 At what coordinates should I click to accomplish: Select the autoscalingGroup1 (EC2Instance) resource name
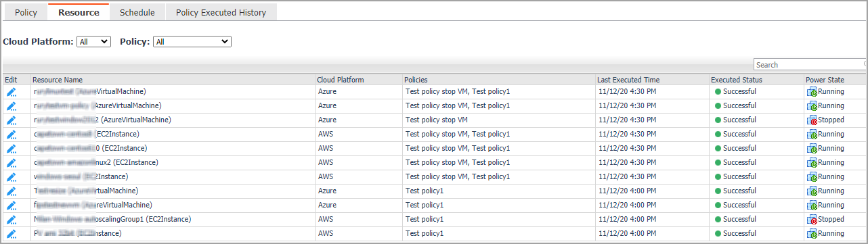[112, 220]
